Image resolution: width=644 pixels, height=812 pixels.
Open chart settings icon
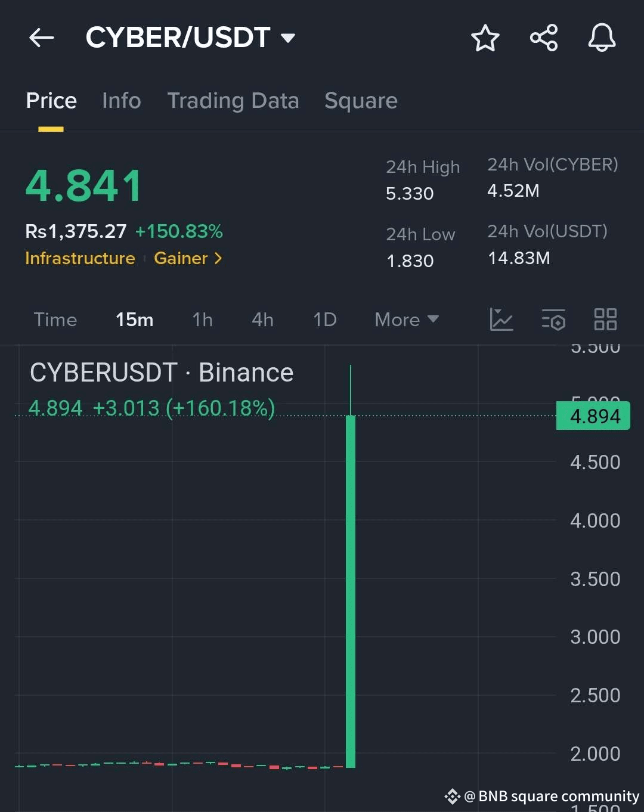[553, 320]
